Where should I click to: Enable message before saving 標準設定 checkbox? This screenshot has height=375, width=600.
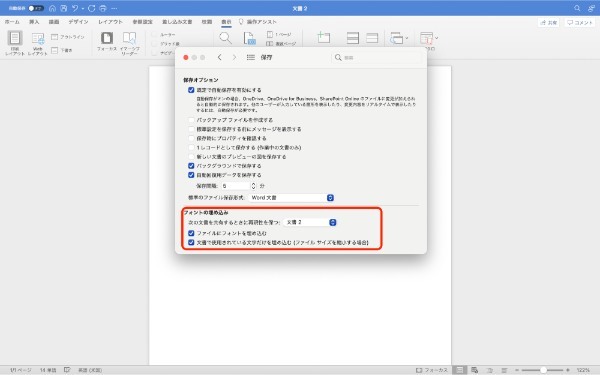tap(191, 129)
